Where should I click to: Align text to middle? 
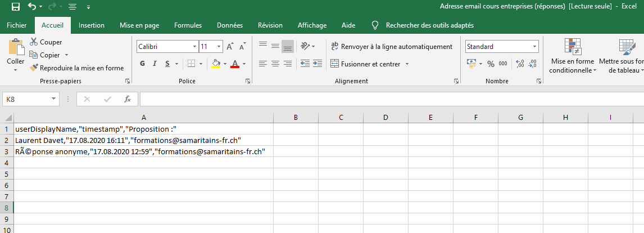pyautogui.click(x=275, y=46)
